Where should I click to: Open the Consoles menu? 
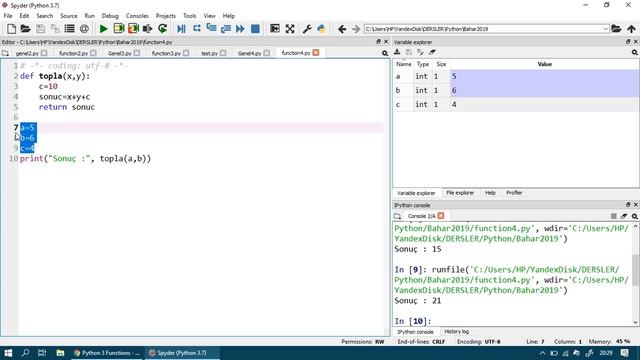click(137, 16)
